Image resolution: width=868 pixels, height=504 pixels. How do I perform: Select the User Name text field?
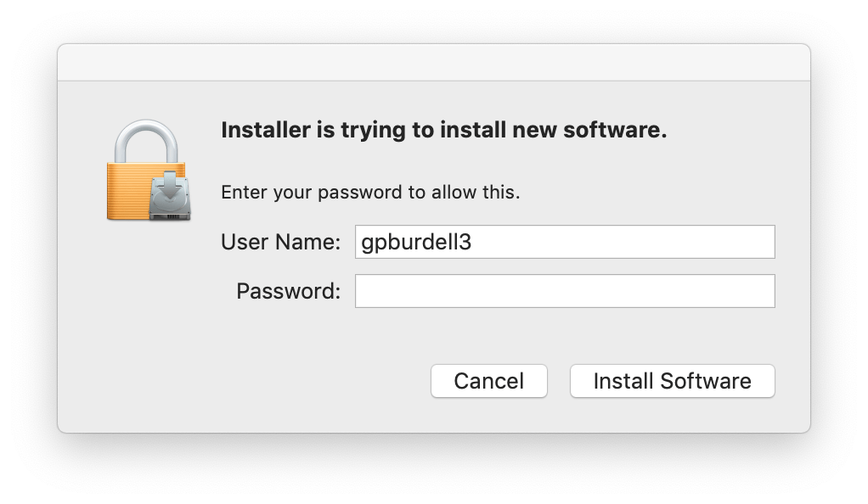564,242
